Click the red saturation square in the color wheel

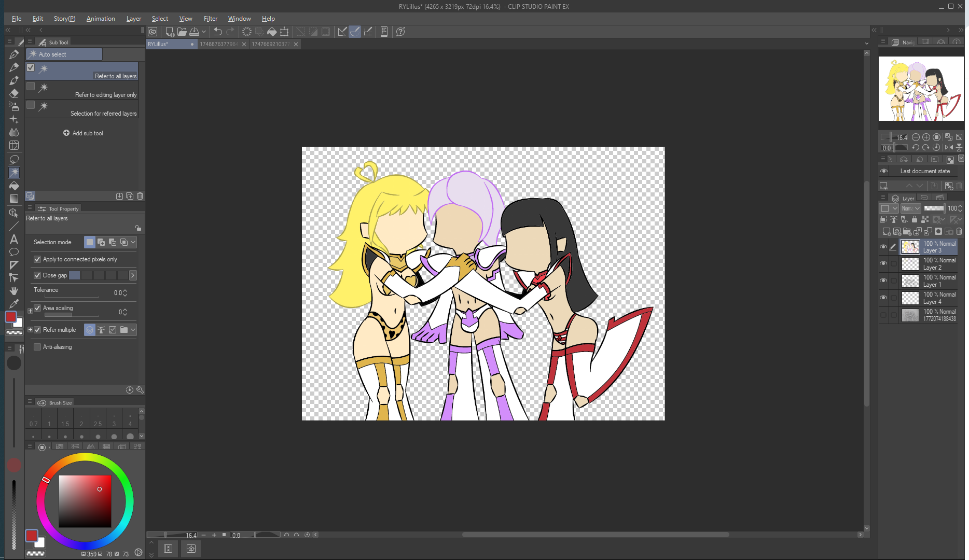[x=85, y=501]
